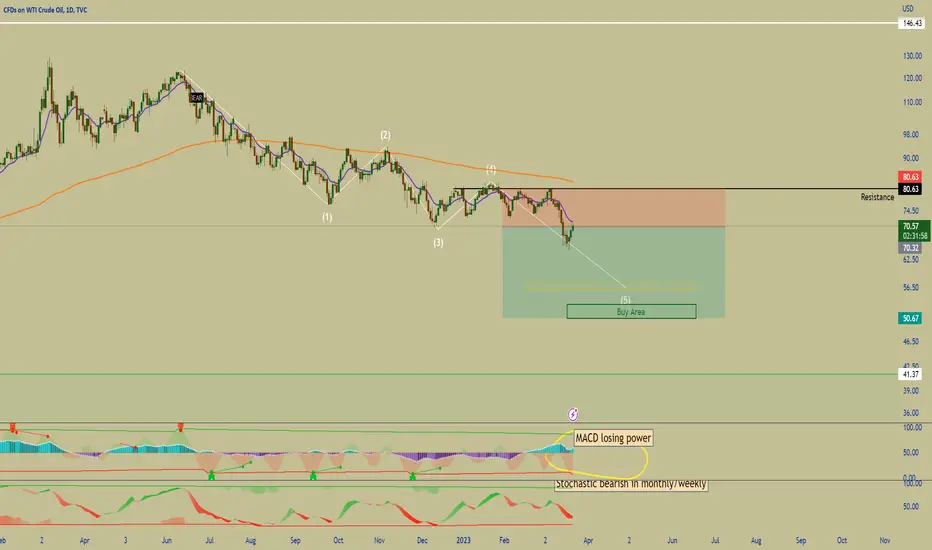Click the 36.00 price scale value
Image resolution: width=932 pixels, height=550 pixels.
911,413
